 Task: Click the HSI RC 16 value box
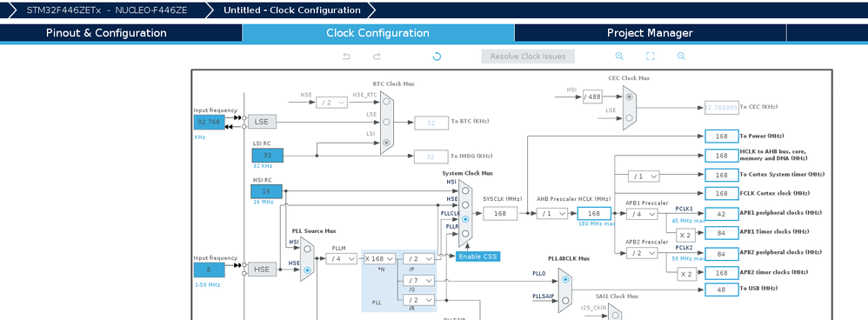[x=266, y=191]
